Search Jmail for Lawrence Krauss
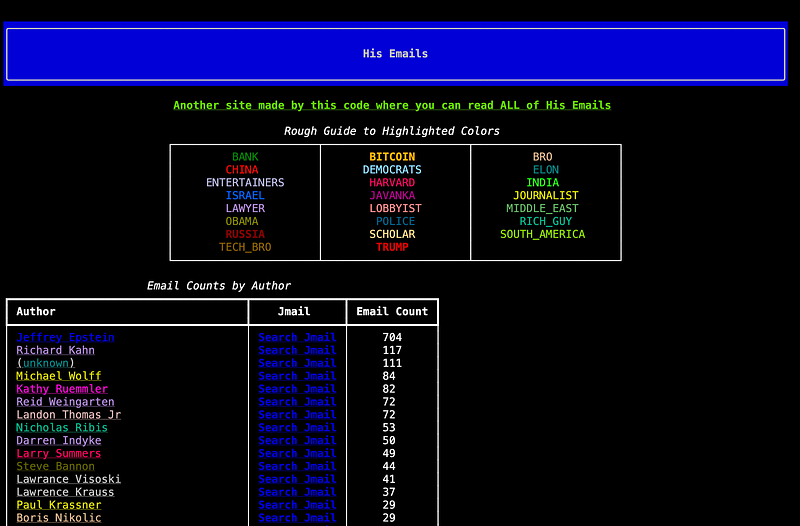 [297, 492]
